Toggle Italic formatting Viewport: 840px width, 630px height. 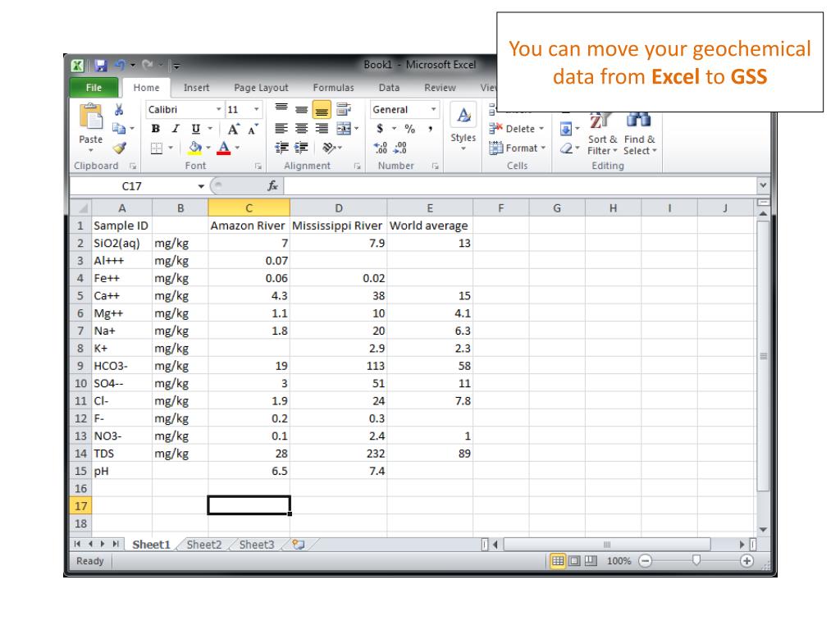click(x=176, y=129)
